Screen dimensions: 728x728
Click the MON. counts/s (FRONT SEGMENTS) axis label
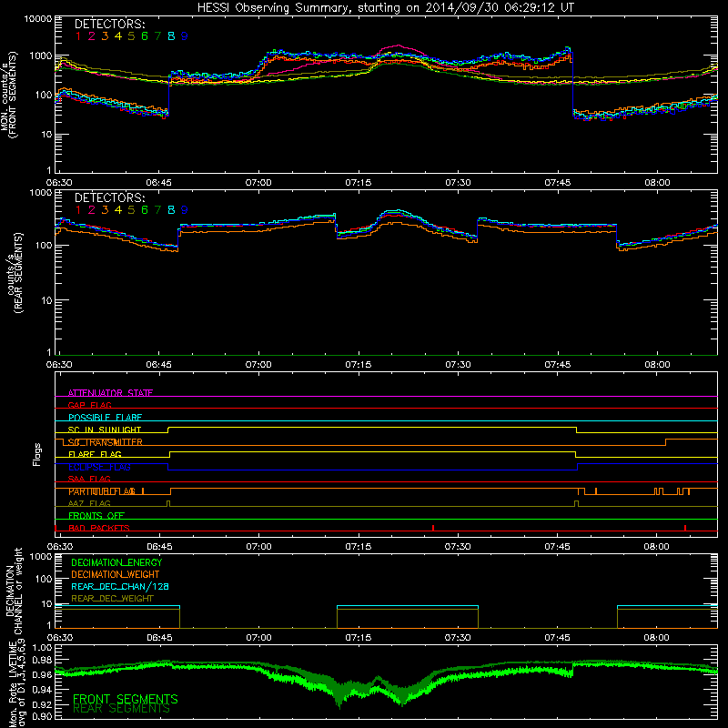click(8, 95)
